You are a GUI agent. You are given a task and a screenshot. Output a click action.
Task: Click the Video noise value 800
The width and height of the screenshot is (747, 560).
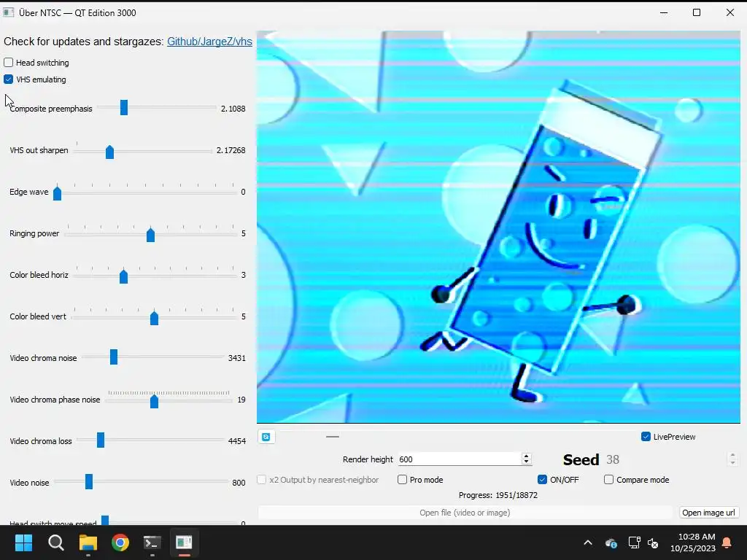(x=239, y=483)
